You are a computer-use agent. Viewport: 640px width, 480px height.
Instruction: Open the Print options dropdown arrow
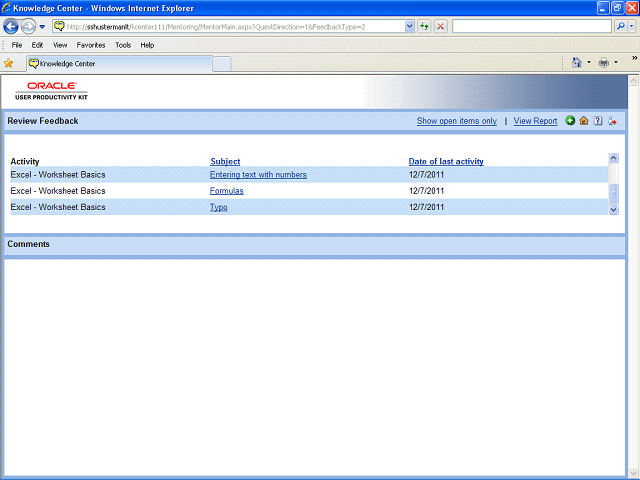616,62
